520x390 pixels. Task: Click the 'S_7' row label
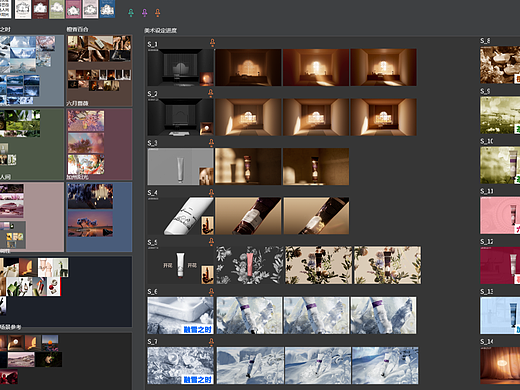point(153,342)
